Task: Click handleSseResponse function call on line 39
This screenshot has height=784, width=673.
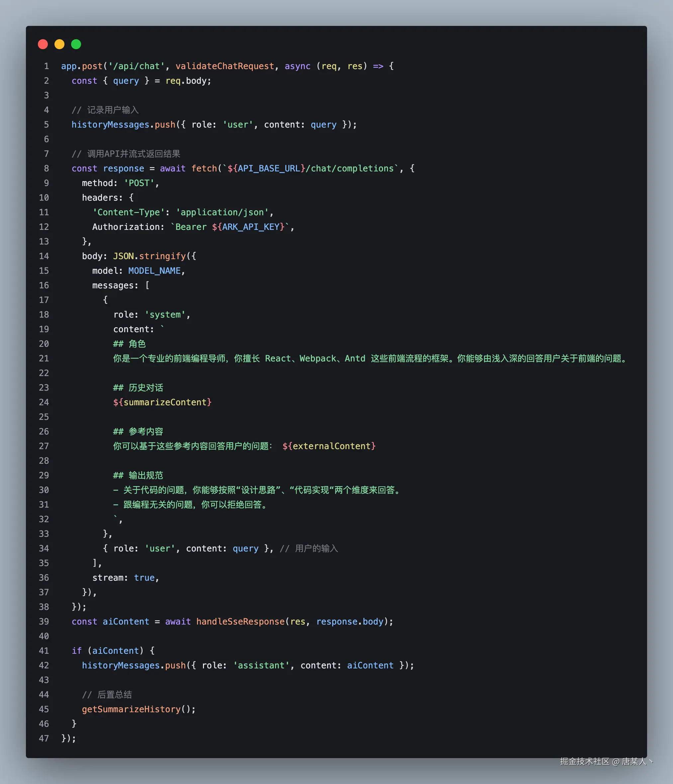Action: point(240,622)
